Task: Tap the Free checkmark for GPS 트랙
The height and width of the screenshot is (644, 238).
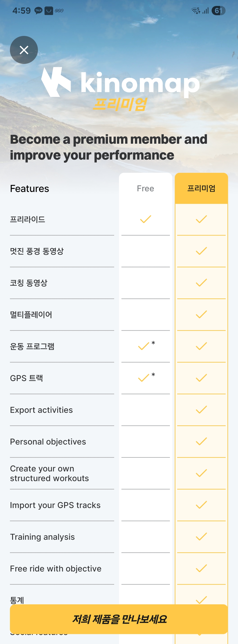Action: pos(144,378)
